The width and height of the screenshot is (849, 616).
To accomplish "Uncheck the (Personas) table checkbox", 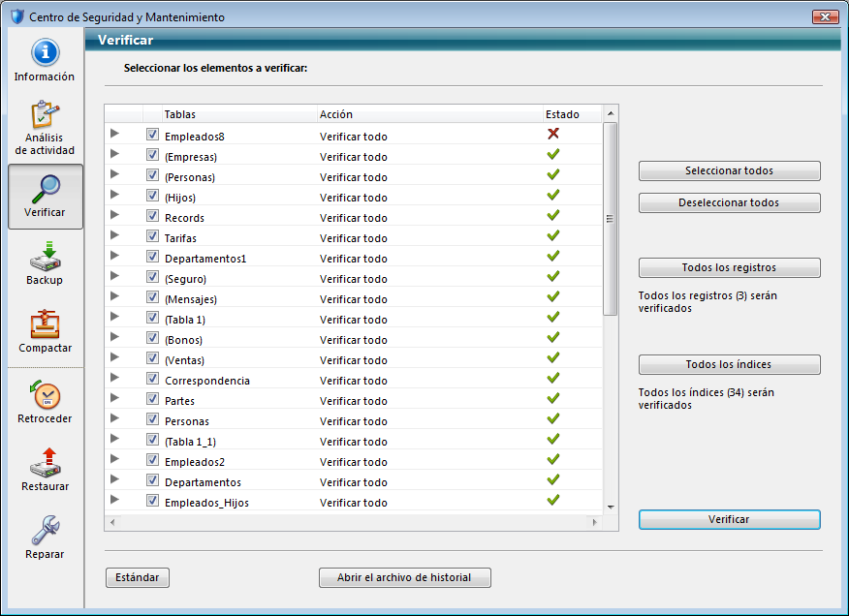I will (152, 175).
